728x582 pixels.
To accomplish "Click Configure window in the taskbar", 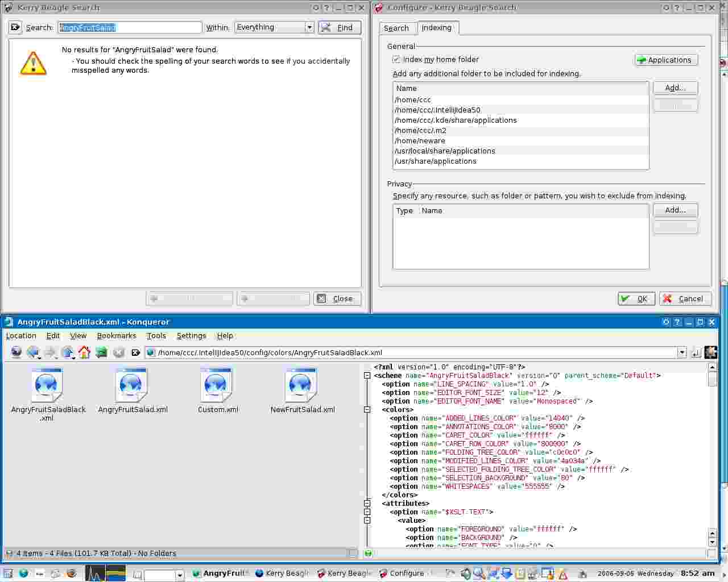I will [x=402, y=573].
